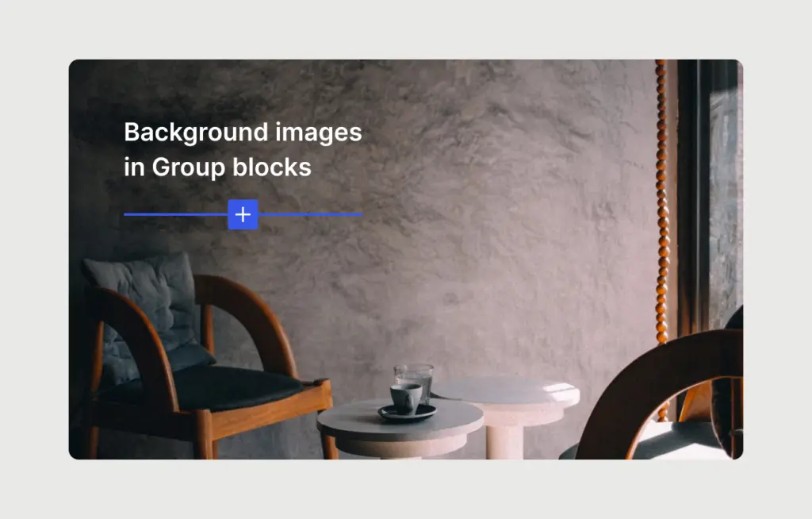Click the light gray canvas above the image
This screenshot has height=519, width=812.
[x=406, y=29]
